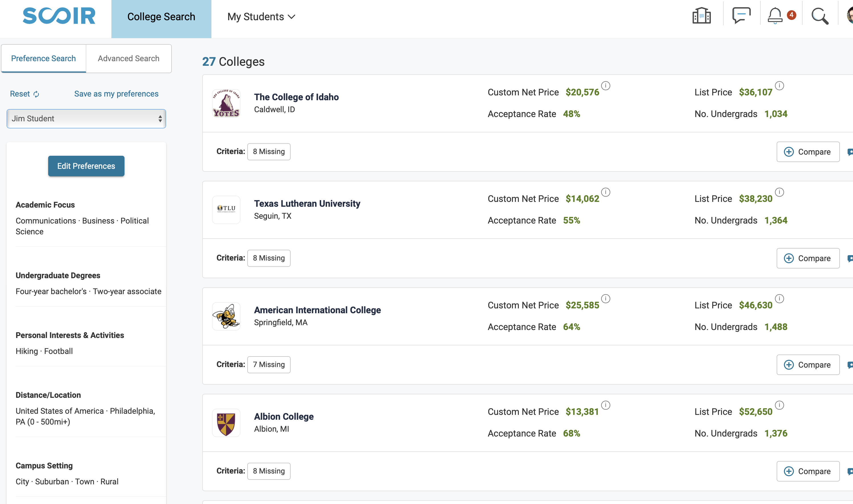Expand 8 Missing criteria for Albion College
The height and width of the screenshot is (504, 853).
point(269,471)
